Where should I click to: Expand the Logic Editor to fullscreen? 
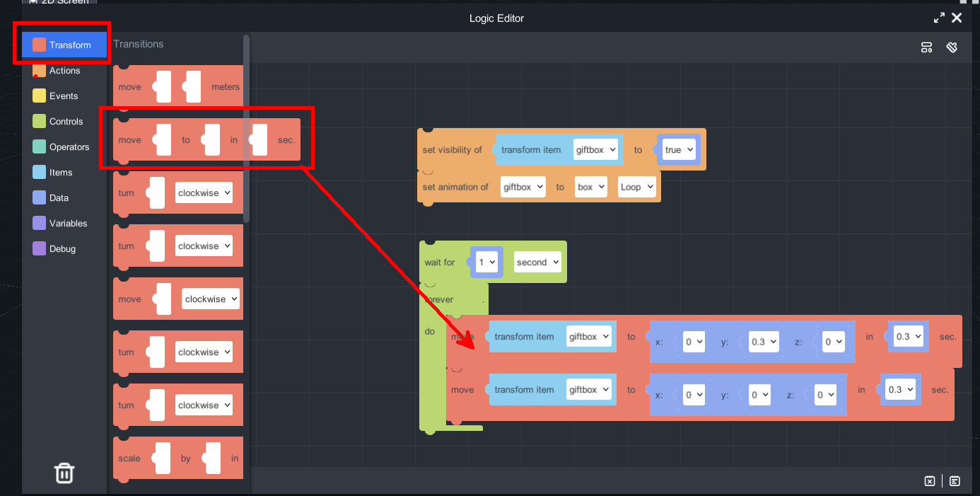coord(939,18)
